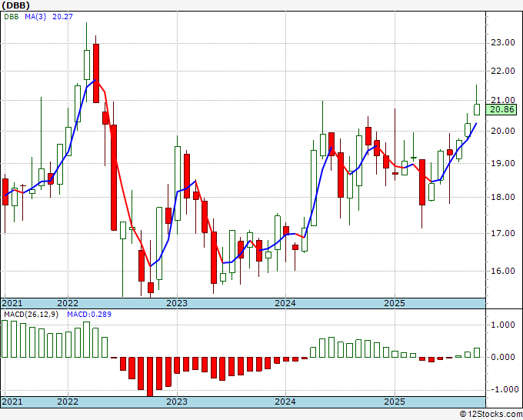Click the current price tag 20.86
Screen dimensions: 523x420
pos(501,109)
